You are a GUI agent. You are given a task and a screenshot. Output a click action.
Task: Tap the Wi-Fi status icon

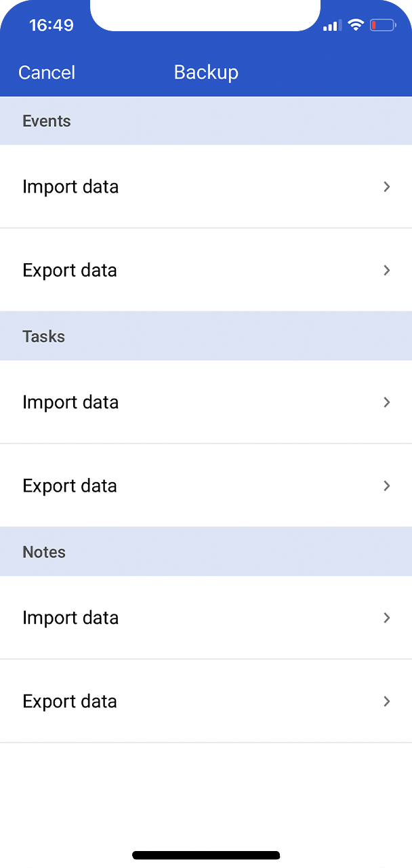click(356, 26)
